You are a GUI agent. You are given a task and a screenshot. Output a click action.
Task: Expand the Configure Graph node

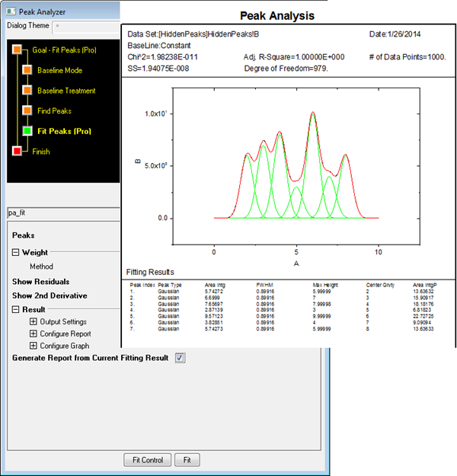coord(34,346)
